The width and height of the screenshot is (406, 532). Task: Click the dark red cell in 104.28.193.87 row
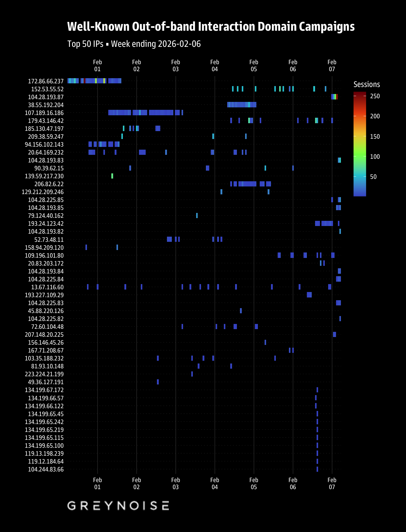[337, 97]
